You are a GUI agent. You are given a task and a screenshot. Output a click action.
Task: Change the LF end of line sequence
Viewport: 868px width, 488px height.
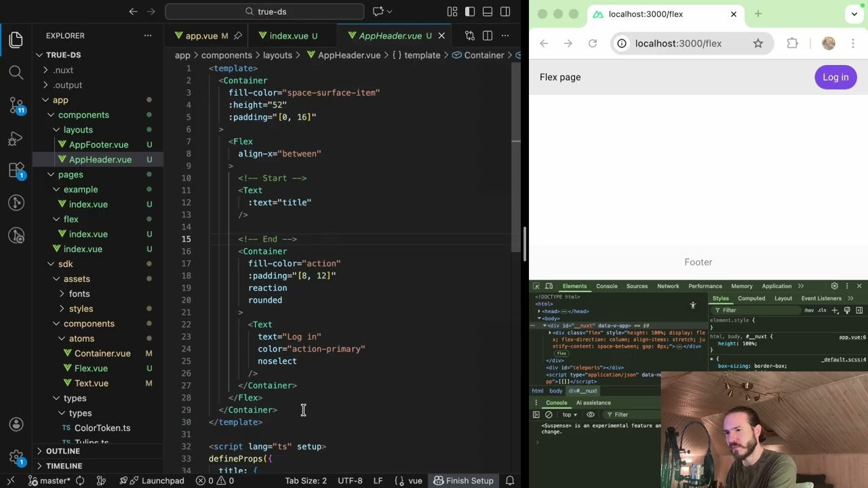coord(378,481)
